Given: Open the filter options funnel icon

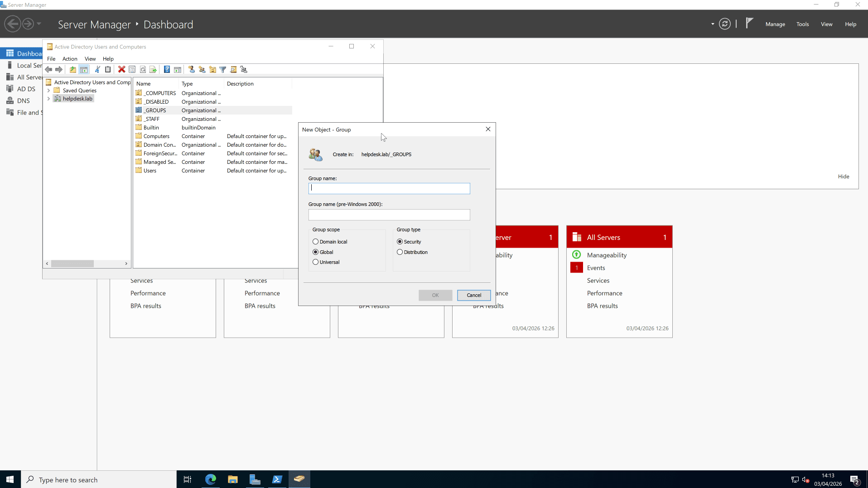Looking at the screenshot, I should pyautogui.click(x=223, y=69).
